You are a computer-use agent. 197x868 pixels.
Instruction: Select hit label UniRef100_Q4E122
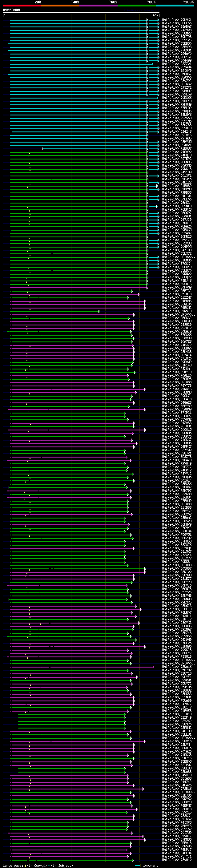coord(176,183)
